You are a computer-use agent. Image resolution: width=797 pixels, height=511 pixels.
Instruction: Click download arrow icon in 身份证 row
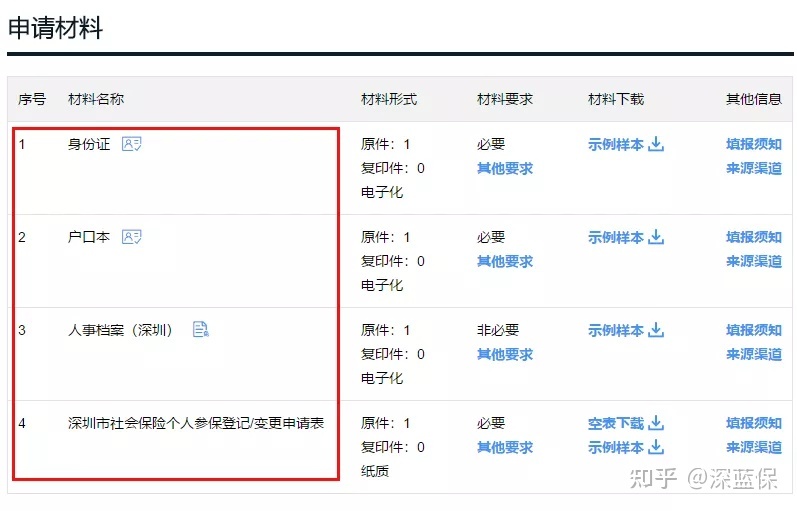coord(656,144)
